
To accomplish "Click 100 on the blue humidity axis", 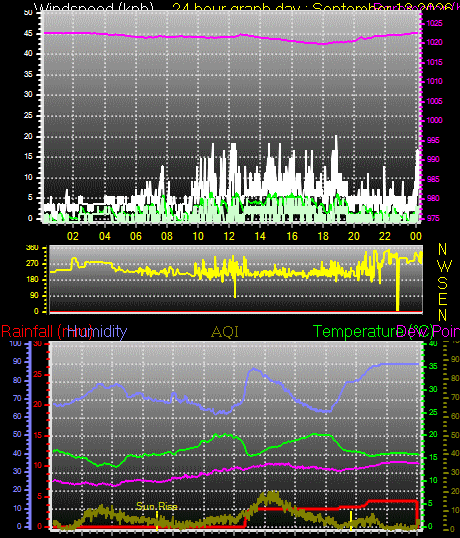I will point(15,343).
